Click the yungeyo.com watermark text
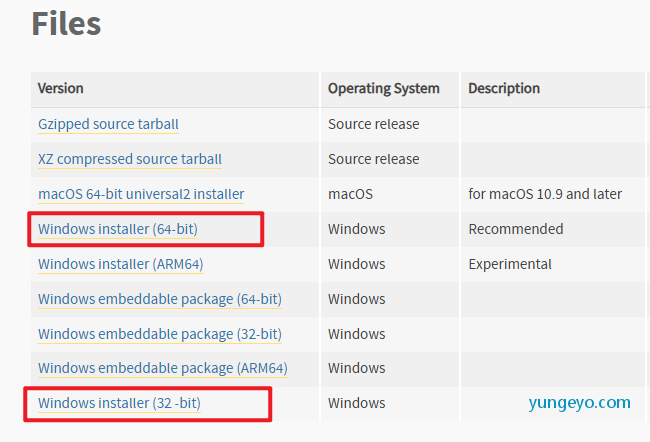650x442 pixels. 580,402
